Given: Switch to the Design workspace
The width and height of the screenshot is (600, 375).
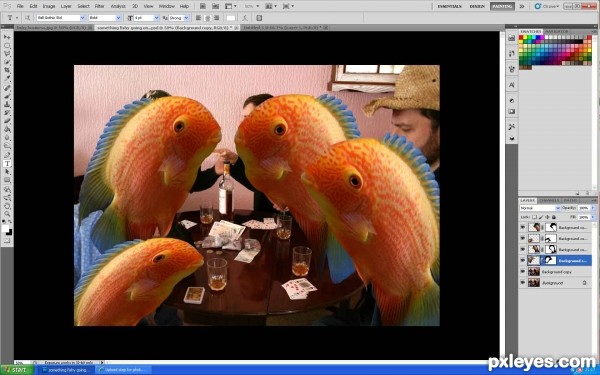Looking at the screenshot, I should (477, 6).
